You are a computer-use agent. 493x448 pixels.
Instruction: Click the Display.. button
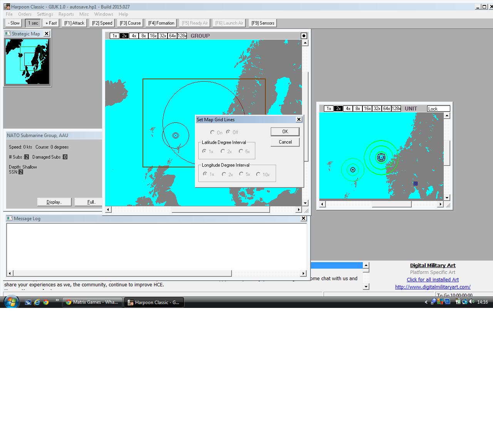coord(54,202)
